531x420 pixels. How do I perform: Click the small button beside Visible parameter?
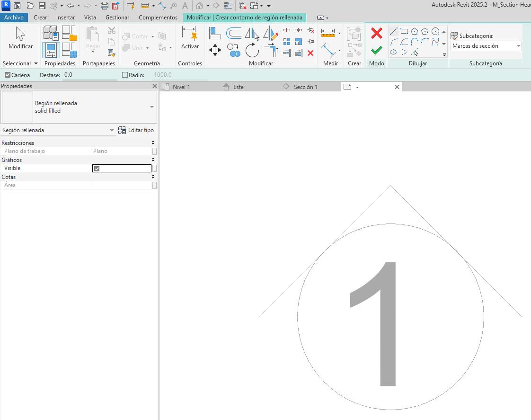coord(154,169)
